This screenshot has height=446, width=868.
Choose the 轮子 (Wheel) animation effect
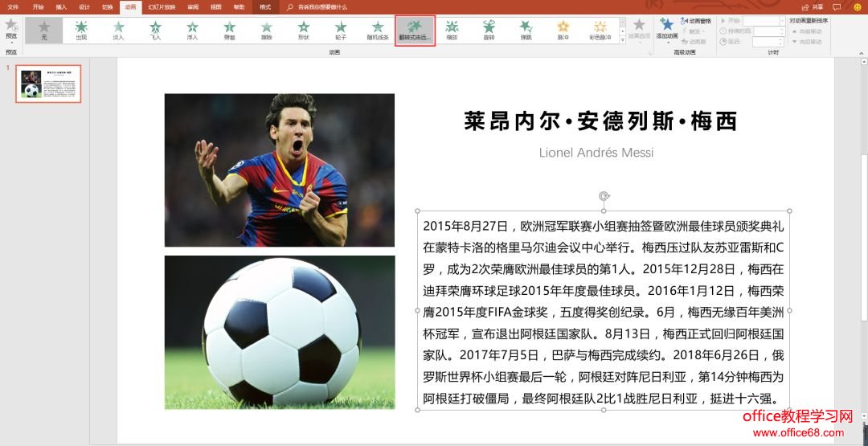(341, 30)
